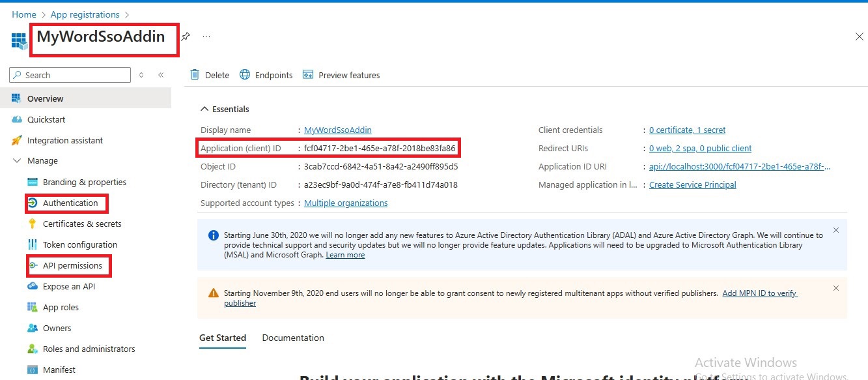Select the Object ID value 3cab7ccd
Screen dimensions: 868x380
(x=381, y=166)
